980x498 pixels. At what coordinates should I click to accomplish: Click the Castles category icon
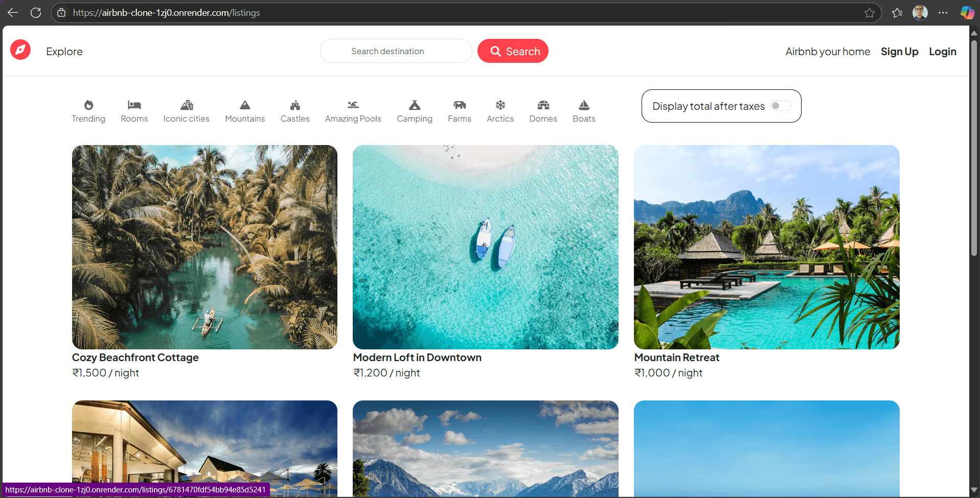tap(294, 110)
